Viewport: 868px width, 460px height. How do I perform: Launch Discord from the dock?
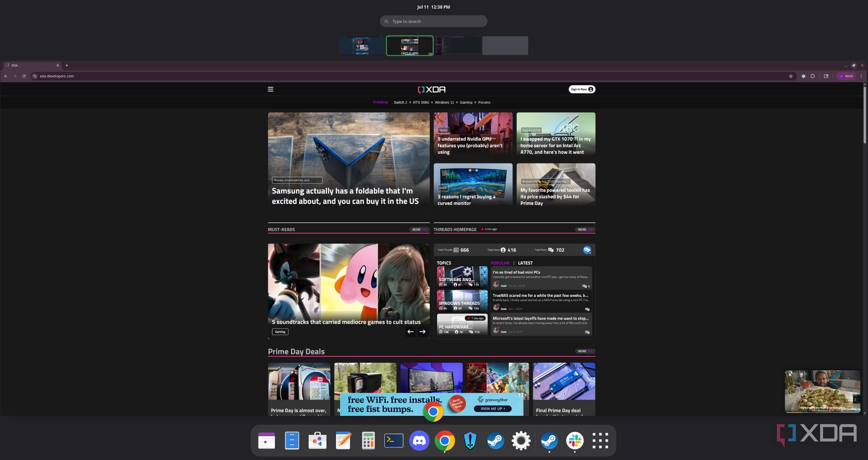pyautogui.click(x=419, y=441)
